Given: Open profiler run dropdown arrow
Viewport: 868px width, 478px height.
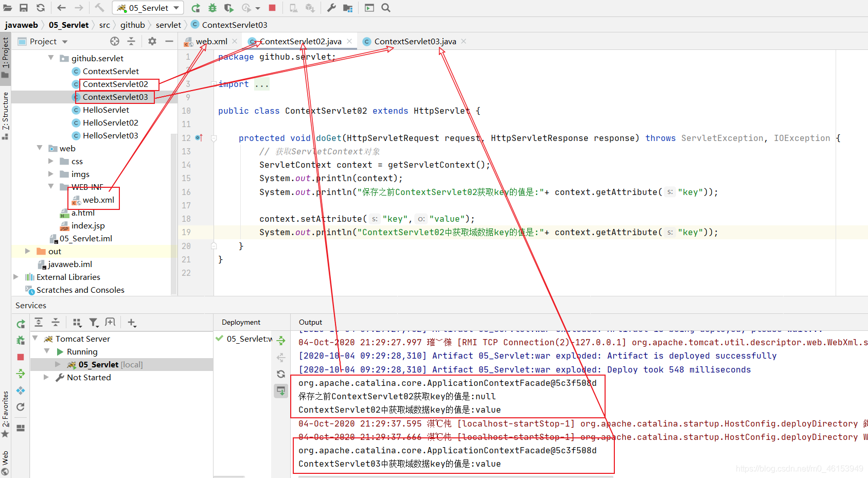Looking at the screenshot, I should (257, 8).
